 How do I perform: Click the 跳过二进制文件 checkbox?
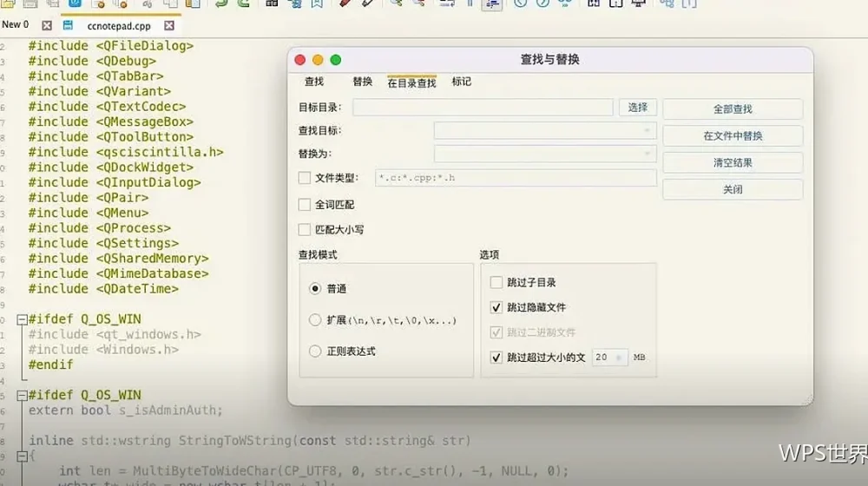click(x=496, y=332)
